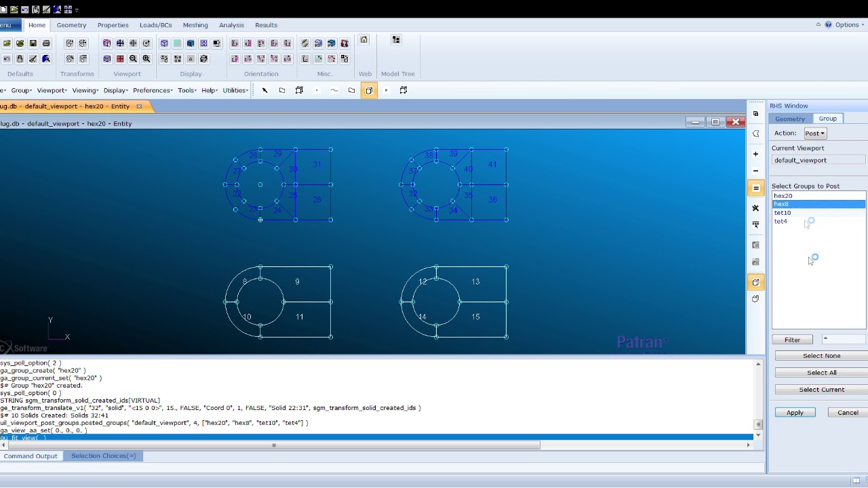Viewport: 868px width, 488px height.
Task: Click the red grid icon in Viewport group
Action: point(120,59)
